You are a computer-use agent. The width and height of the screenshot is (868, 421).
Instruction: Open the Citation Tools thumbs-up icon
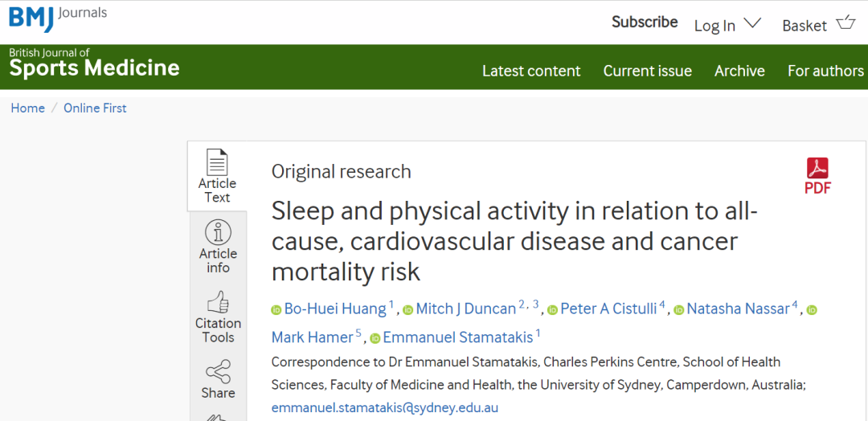[x=218, y=302]
